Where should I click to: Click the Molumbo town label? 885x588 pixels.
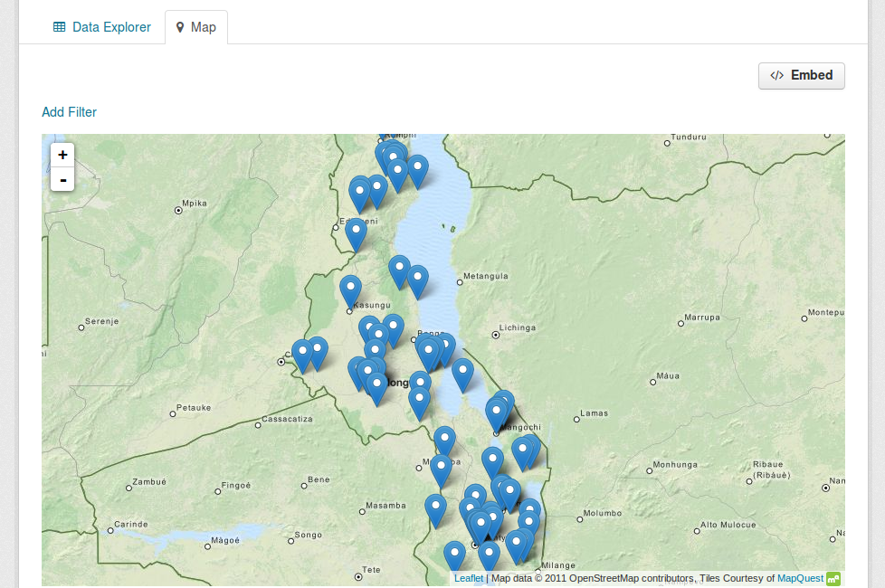pos(603,513)
